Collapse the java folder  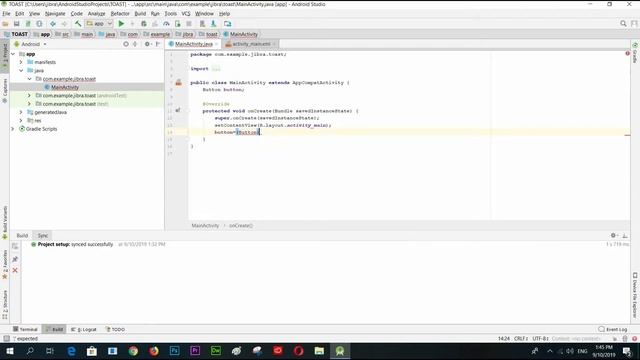pyautogui.click(x=21, y=71)
